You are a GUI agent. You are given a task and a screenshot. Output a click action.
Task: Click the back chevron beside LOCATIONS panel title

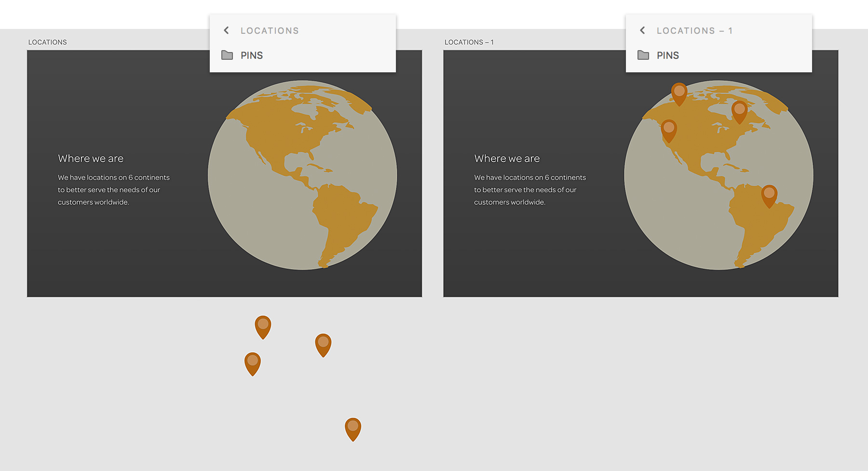pos(226,30)
